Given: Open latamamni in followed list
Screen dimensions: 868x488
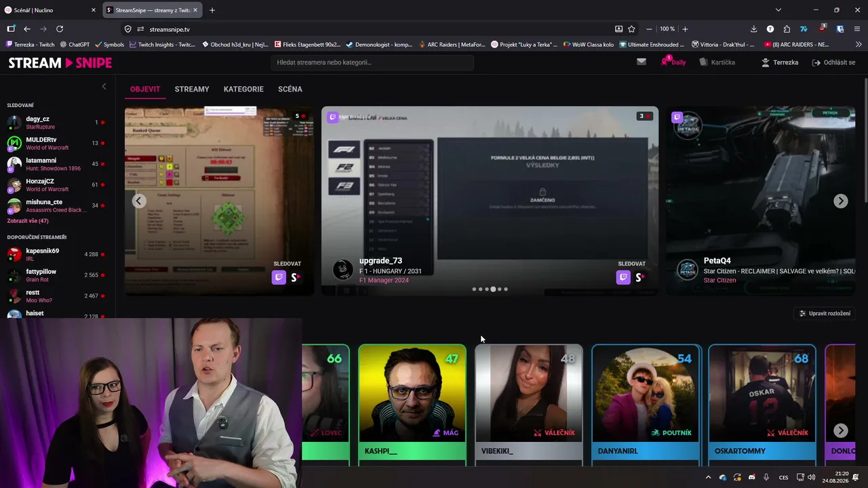Looking at the screenshot, I should click(56, 164).
